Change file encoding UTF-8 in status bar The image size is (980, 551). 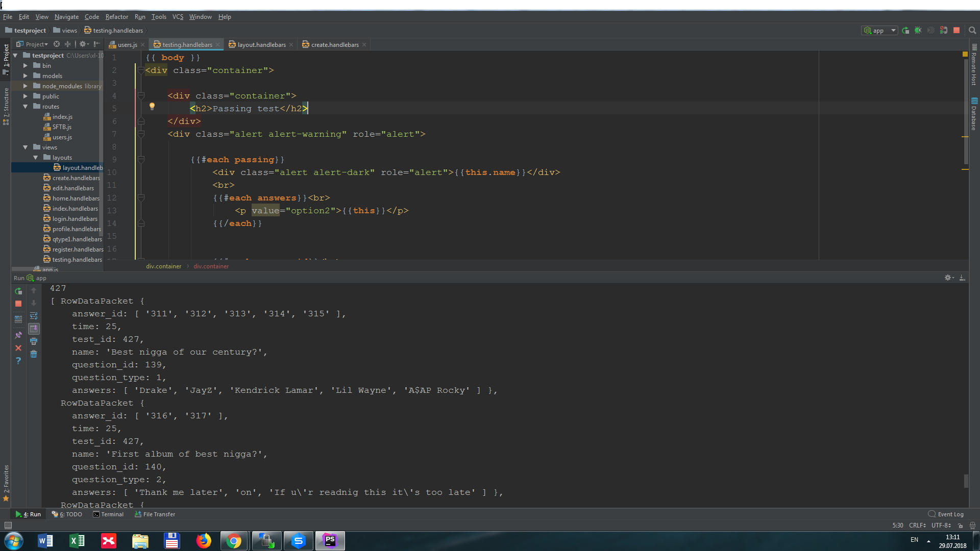click(x=941, y=525)
